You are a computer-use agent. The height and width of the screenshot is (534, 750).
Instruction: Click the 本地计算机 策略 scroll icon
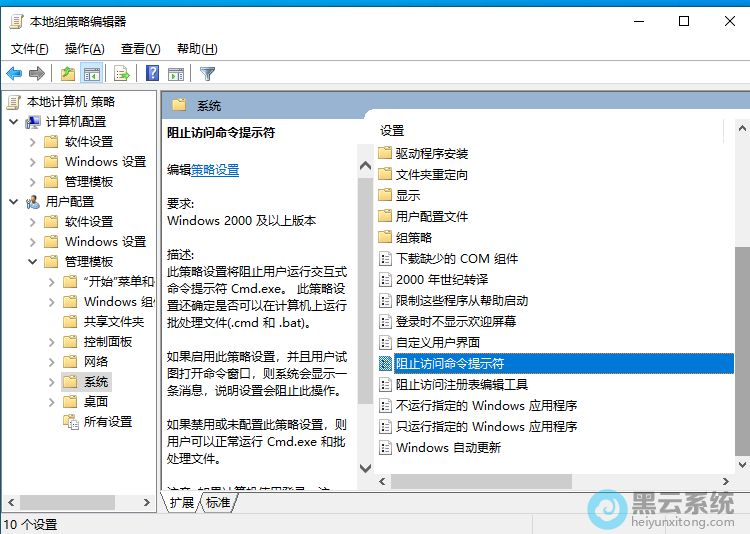coord(13,102)
